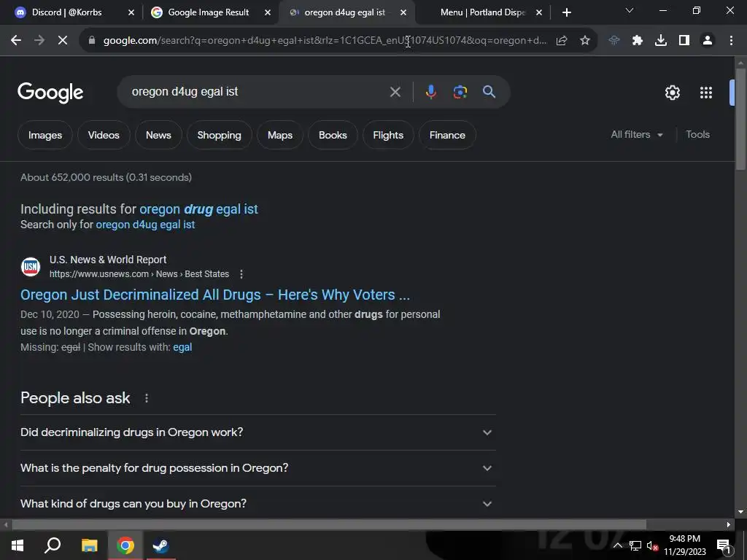This screenshot has width=747, height=560.
Task: Open result options for U.S. News
Action: (241, 274)
